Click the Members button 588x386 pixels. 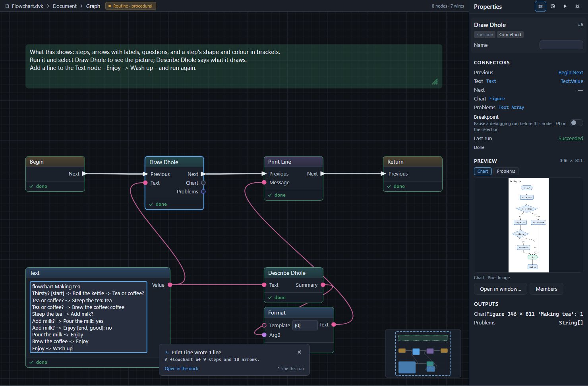click(x=546, y=289)
